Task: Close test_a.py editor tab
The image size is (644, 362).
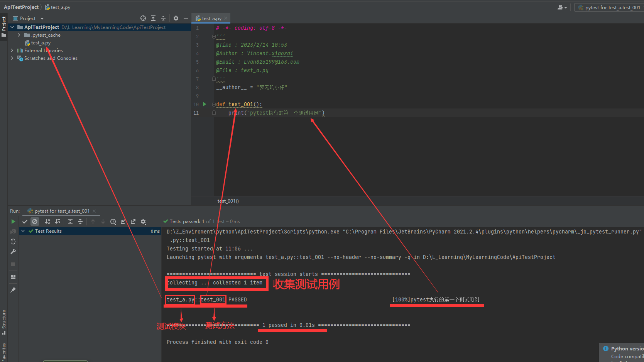Action: 226,18
